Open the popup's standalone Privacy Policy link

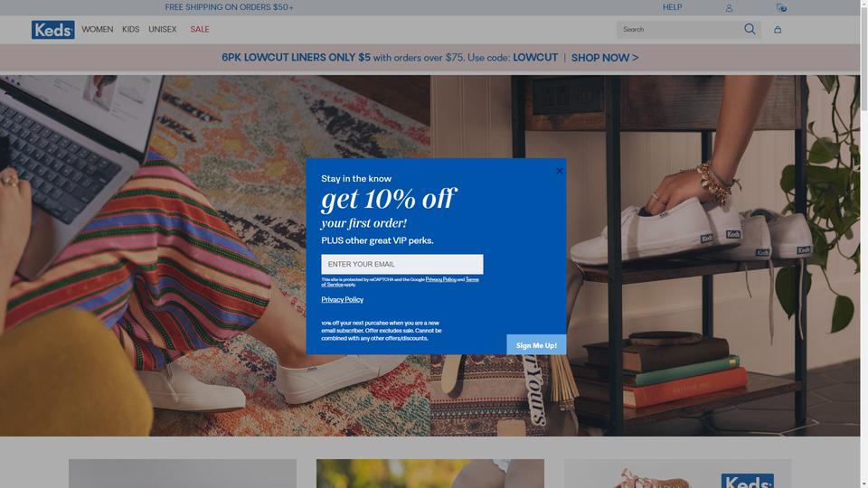pyautogui.click(x=342, y=299)
